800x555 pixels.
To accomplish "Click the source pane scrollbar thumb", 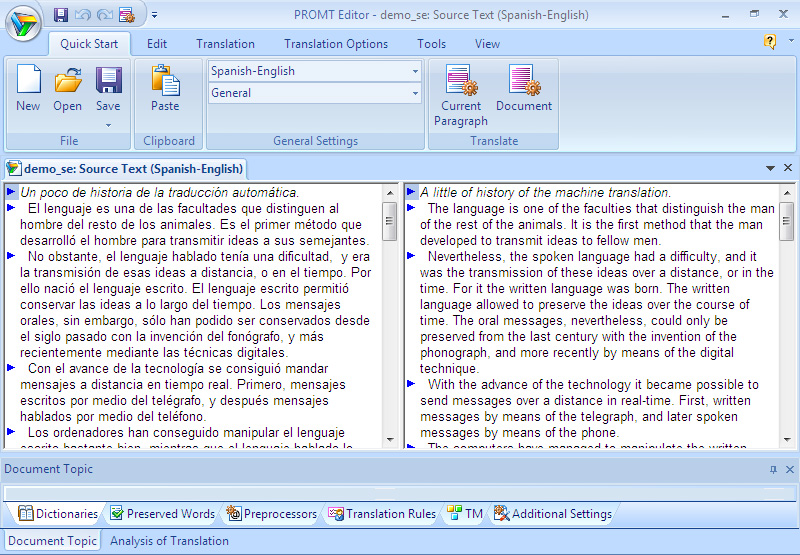I will pos(390,221).
